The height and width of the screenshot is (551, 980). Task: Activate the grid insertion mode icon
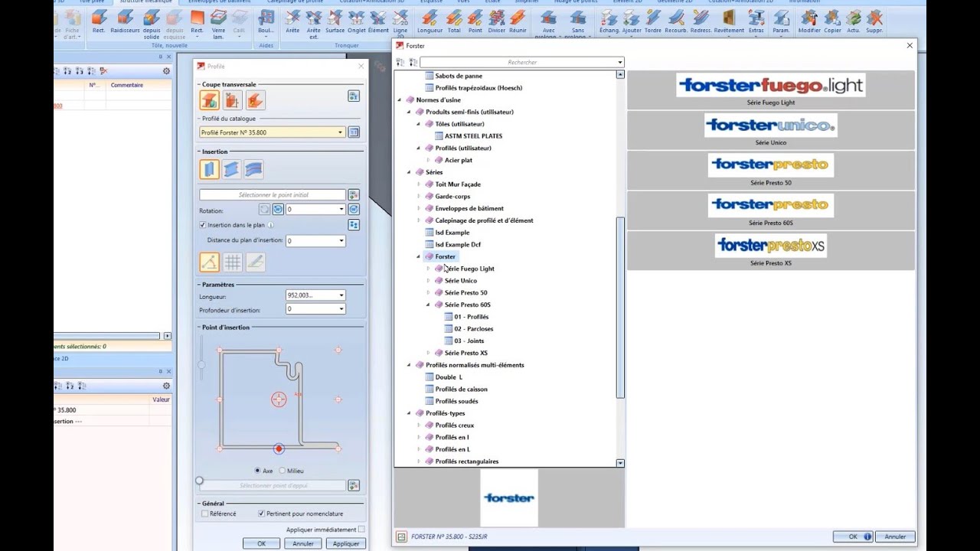click(232, 262)
